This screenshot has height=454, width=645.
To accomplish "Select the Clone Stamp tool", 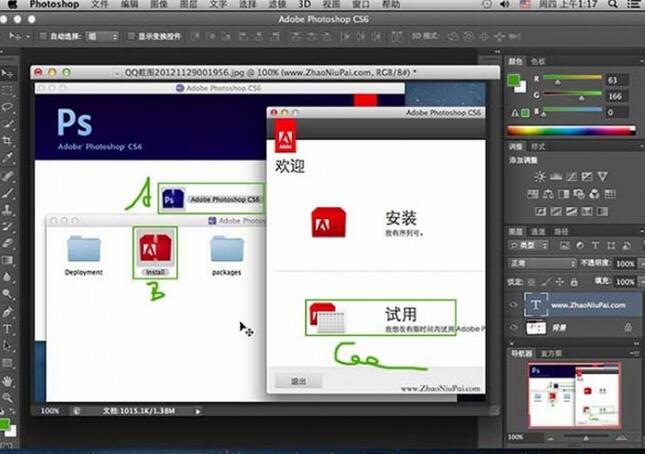I will pos(7,210).
